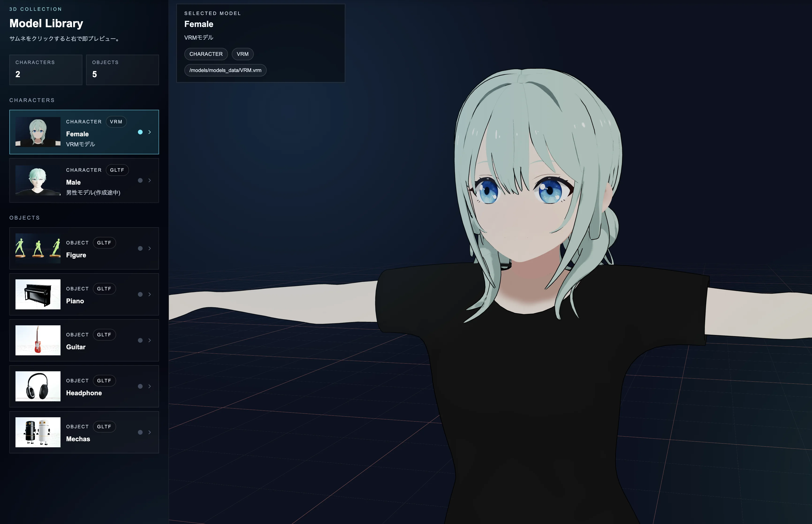Click the Mechas robots thumbnail

pyautogui.click(x=38, y=432)
